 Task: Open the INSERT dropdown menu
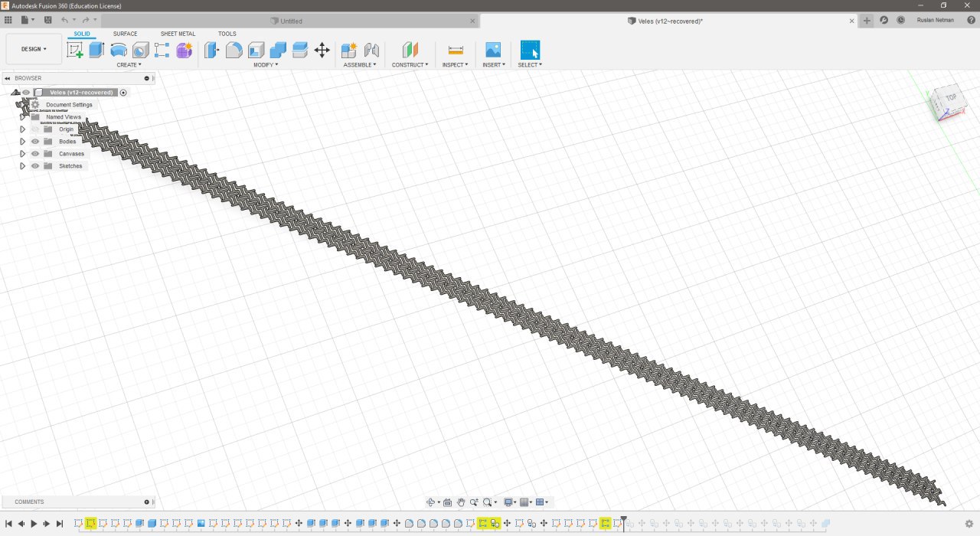point(493,65)
